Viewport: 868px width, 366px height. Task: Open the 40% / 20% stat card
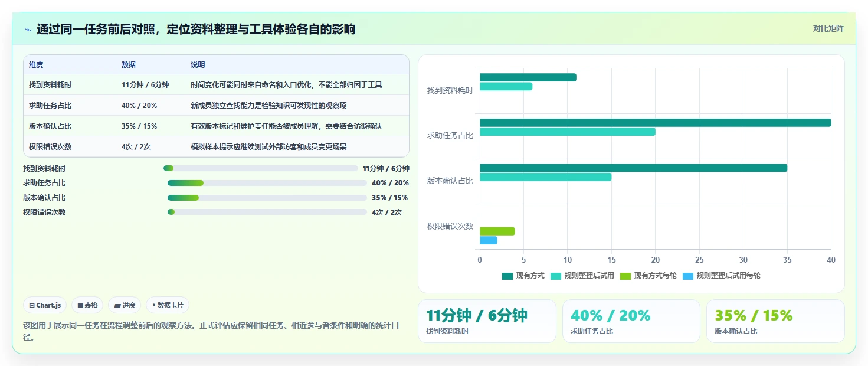click(x=631, y=321)
